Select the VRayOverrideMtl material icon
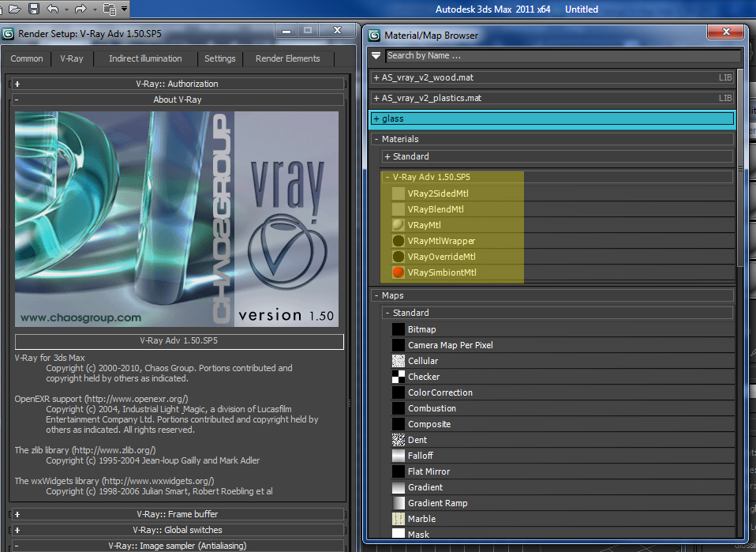 [399, 257]
